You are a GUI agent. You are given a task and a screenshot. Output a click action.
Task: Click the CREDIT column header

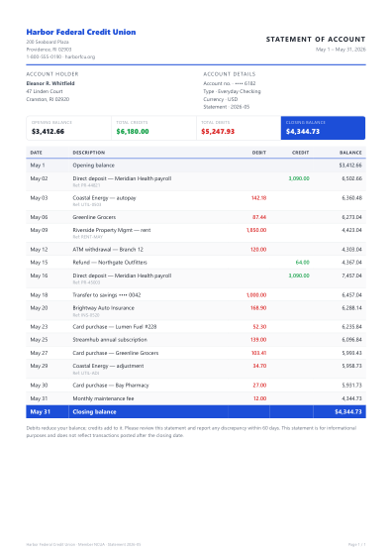coord(301,153)
